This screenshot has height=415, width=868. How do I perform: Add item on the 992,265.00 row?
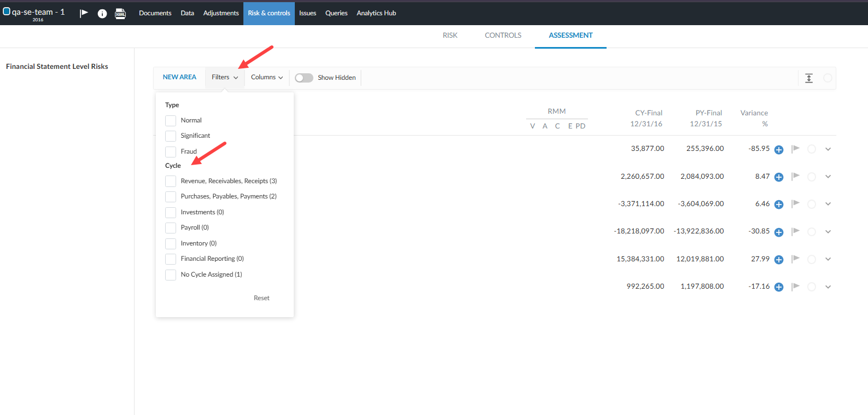click(779, 287)
